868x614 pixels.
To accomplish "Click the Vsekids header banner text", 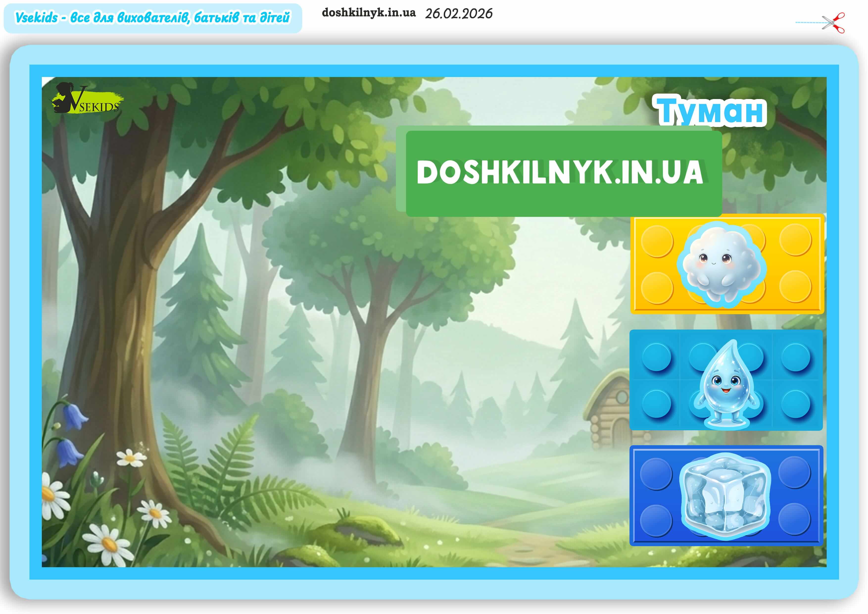I will point(152,18).
